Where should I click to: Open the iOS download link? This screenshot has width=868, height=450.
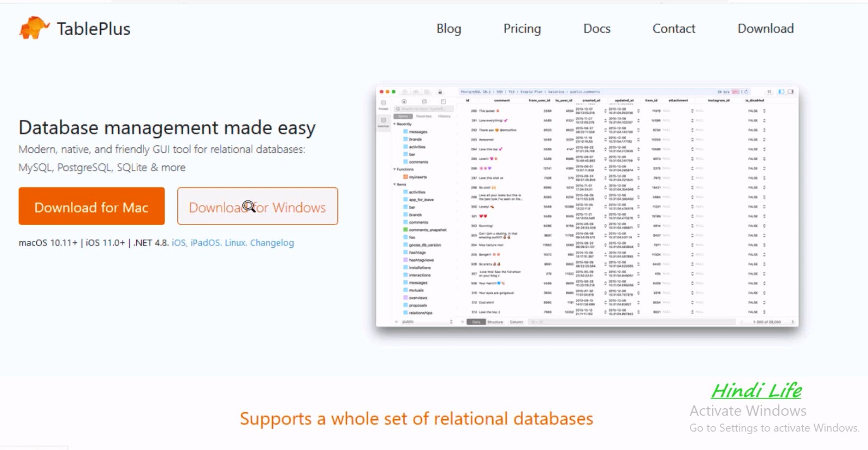point(178,243)
